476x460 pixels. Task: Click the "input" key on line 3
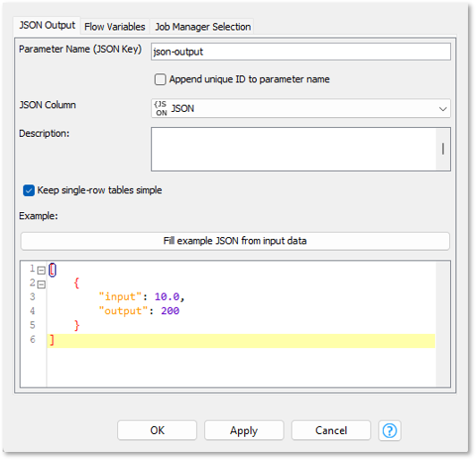pyautogui.click(x=121, y=296)
